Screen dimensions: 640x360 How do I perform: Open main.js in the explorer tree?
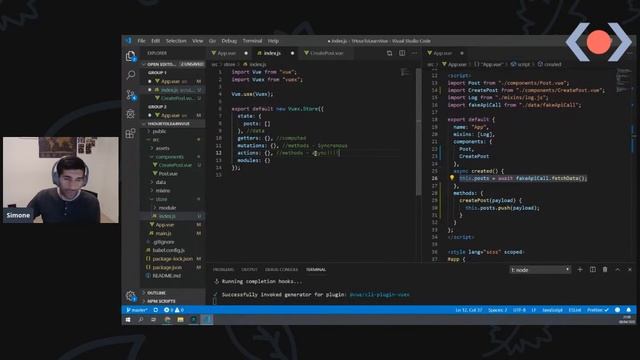[163, 233]
